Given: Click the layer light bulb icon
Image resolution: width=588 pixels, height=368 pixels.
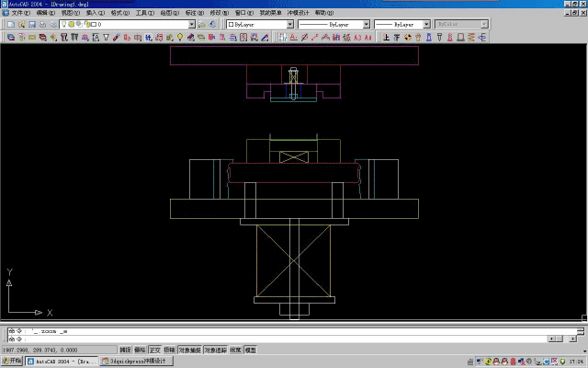Looking at the screenshot, I should (64, 25).
